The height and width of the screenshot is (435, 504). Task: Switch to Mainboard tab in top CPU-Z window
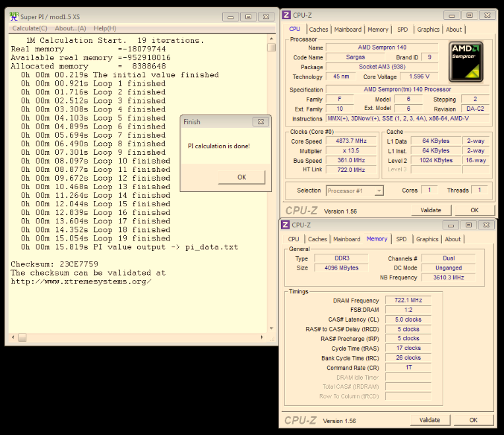pyautogui.click(x=348, y=30)
